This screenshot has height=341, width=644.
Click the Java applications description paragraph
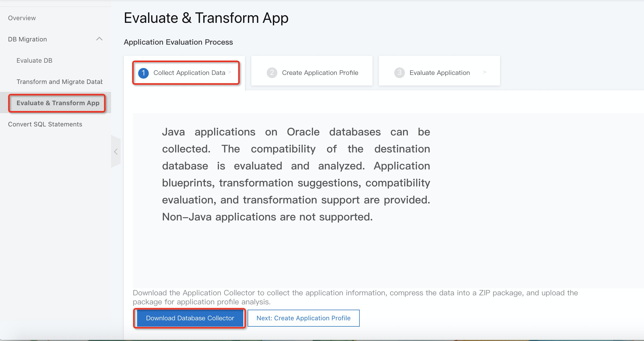[296, 174]
